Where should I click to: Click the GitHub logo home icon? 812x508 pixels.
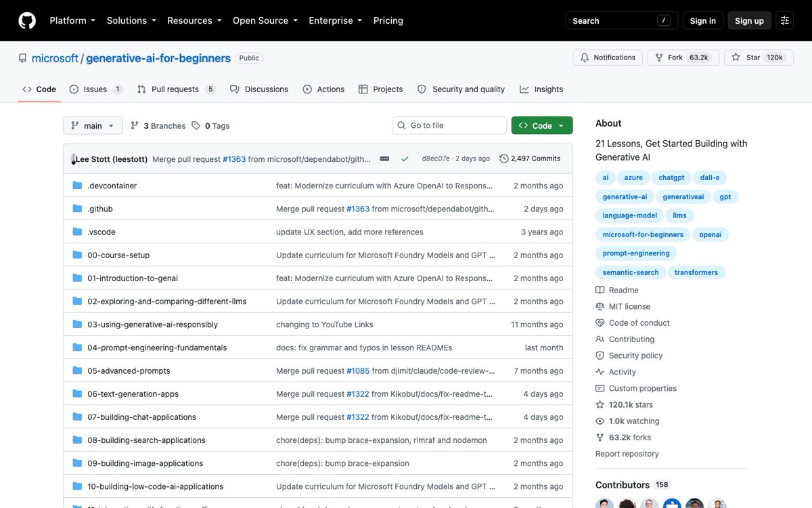pyautogui.click(x=27, y=20)
